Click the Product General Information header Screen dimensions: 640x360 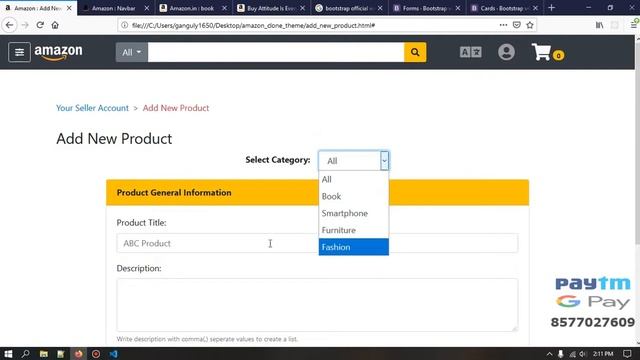[317, 192]
